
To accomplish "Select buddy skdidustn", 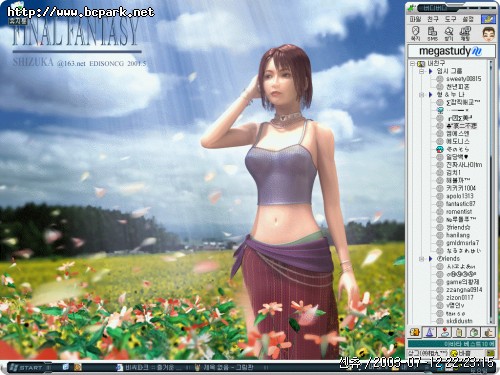I will click(x=459, y=321).
